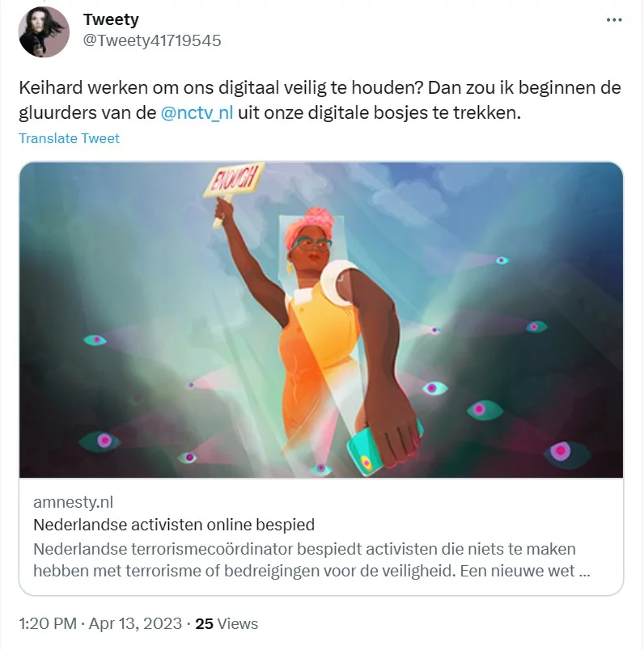Viewport: 644px width, 650px height.
Task: Open the 25 Views count
Action: coord(227,623)
